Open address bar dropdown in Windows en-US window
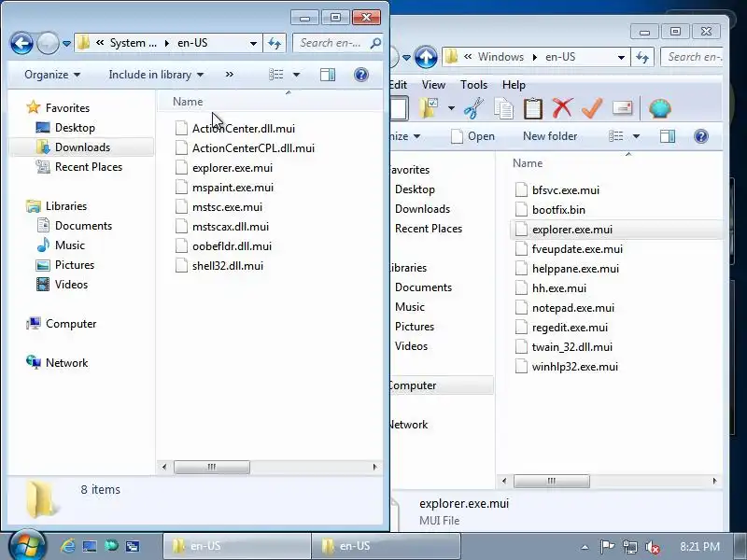The image size is (747, 560). 621,57
